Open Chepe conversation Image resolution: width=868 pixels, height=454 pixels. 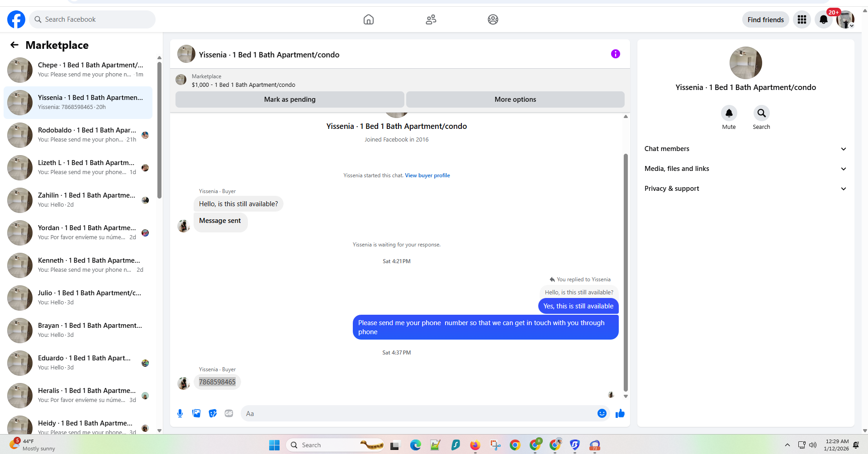78,70
